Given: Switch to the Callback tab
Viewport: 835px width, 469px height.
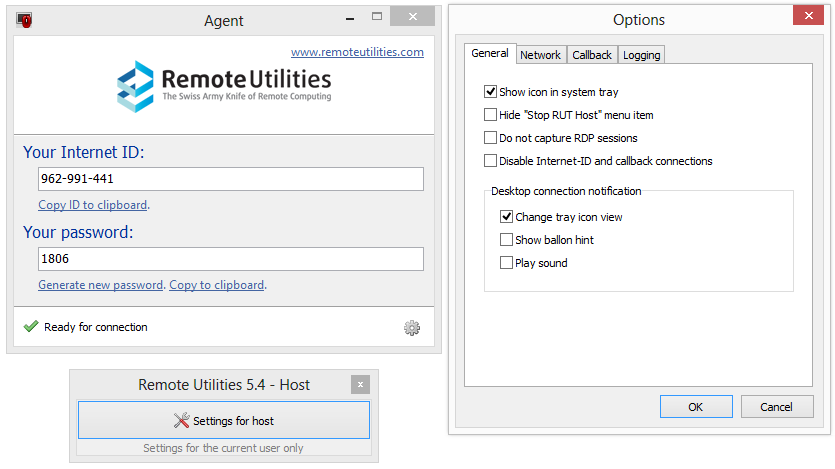Looking at the screenshot, I should [592, 55].
